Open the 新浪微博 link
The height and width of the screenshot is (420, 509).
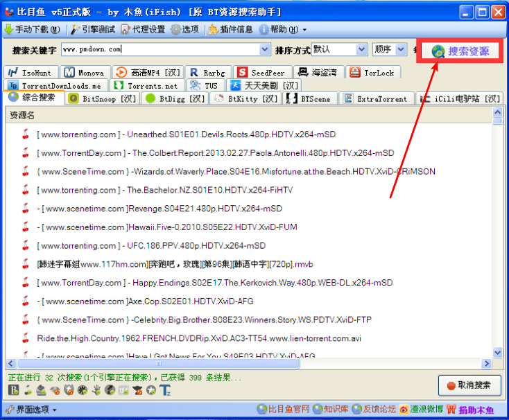(422, 409)
